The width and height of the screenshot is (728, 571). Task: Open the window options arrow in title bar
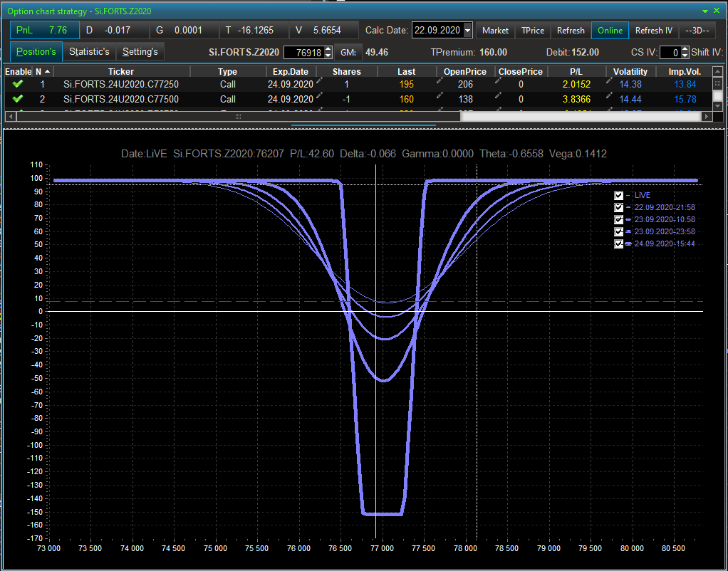[705, 11]
